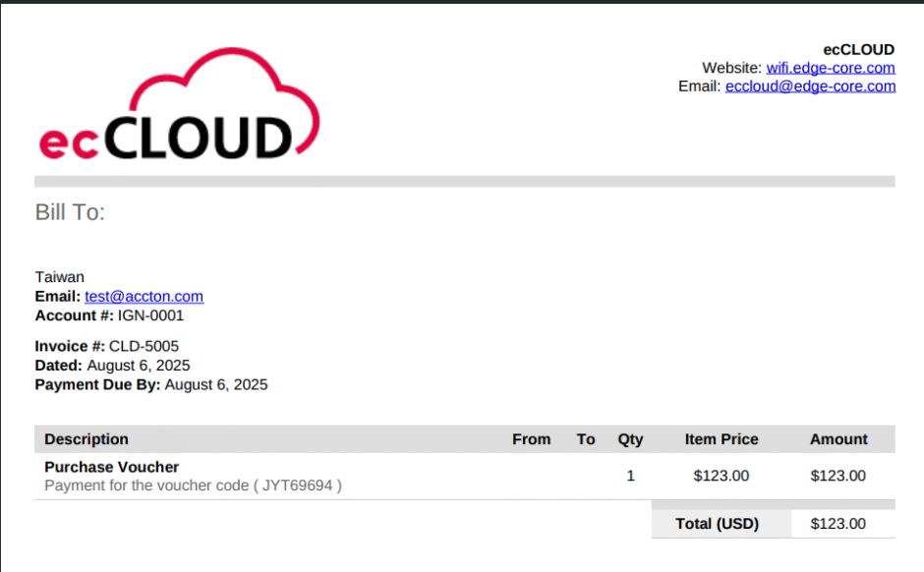Select the Purchase Voucher item title
924x572 pixels.
tap(111, 467)
